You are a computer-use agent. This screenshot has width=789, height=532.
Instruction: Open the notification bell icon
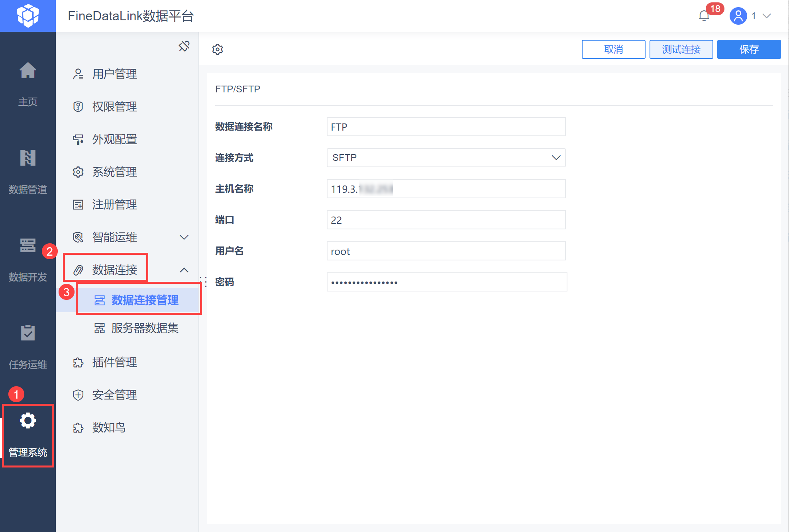click(704, 16)
